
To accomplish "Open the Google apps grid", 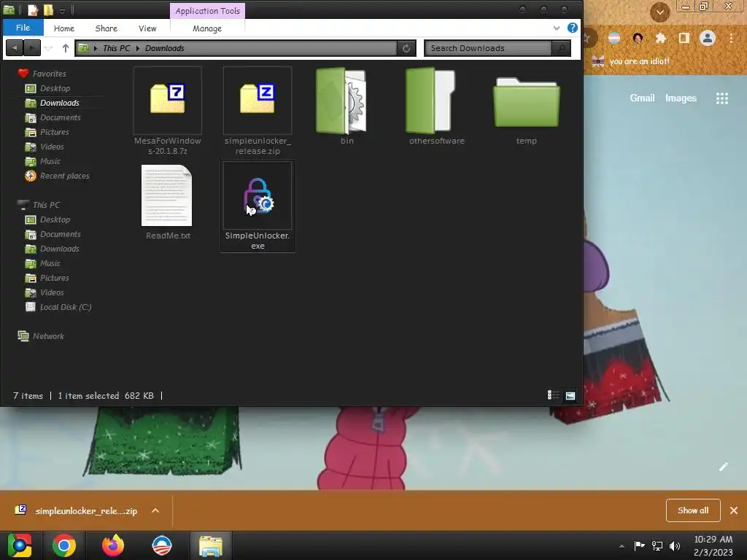I will (x=721, y=98).
